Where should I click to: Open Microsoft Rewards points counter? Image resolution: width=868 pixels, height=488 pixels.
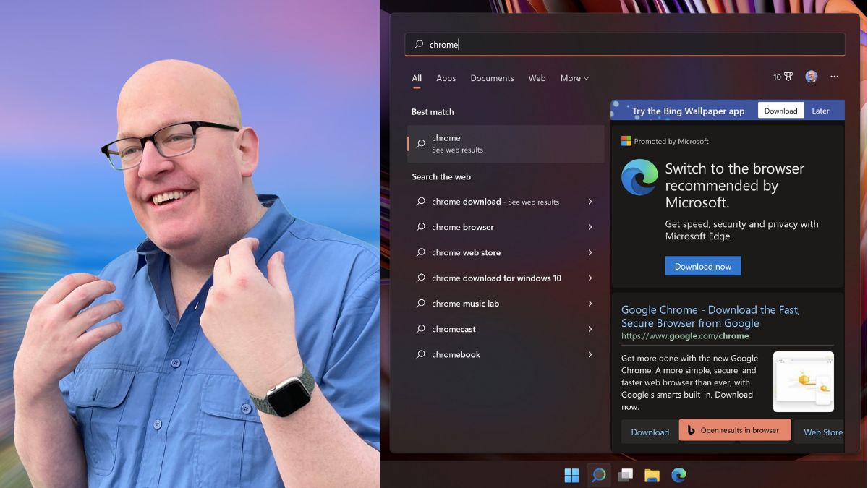[782, 77]
